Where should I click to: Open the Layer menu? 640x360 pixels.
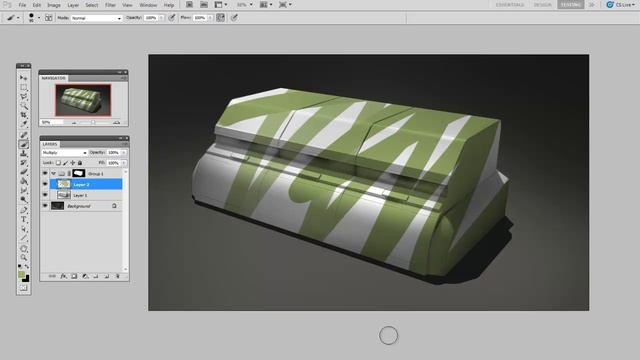click(73, 5)
